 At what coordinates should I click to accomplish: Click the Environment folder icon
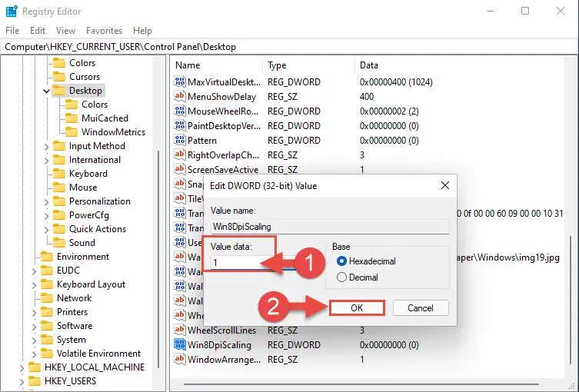coord(47,257)
